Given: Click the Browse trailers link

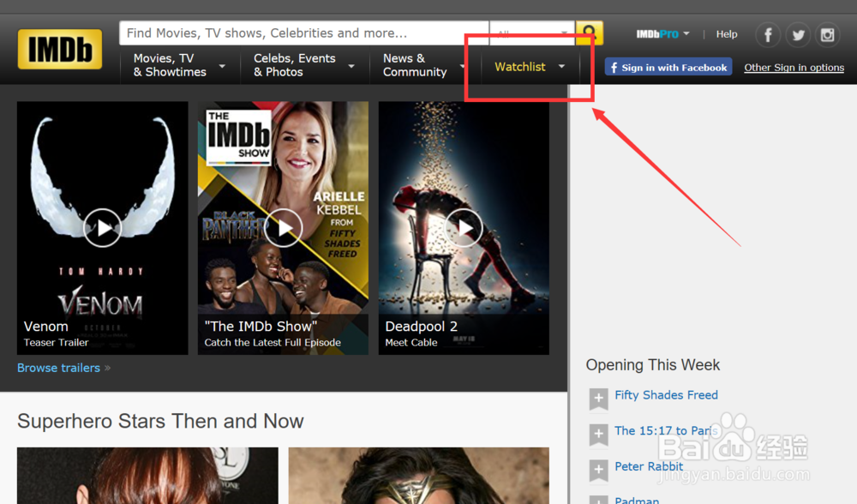Looking at the screenshot, I should [x=58, y=368].
